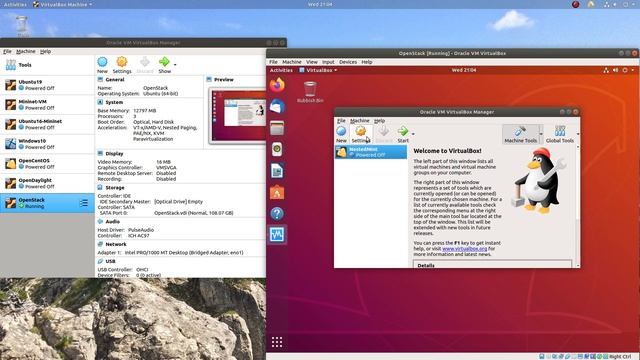The width and height of the screenshot is (640, 360).
Task: Open Rhythmbox from guest dock
Action: (x=277, y=149)
